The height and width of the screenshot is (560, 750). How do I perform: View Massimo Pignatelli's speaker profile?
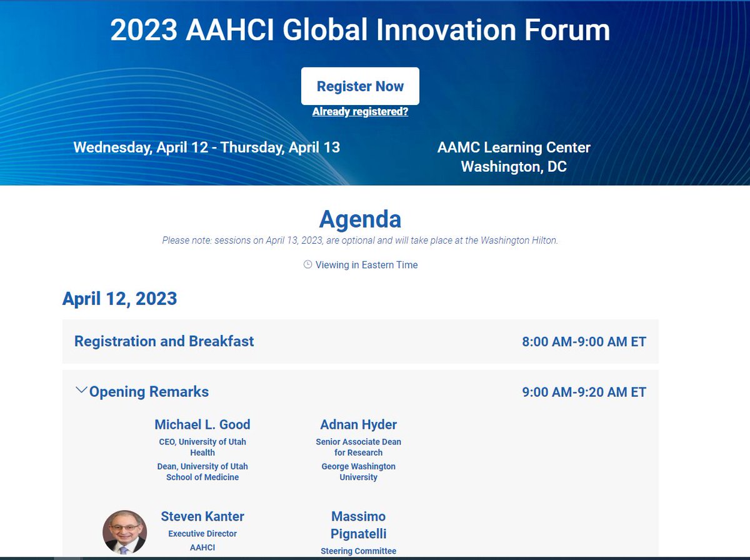tap(357, 524)
